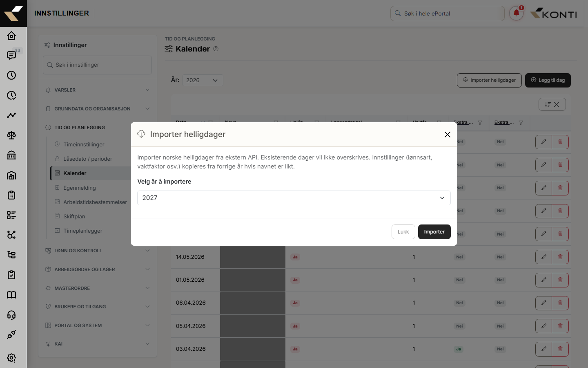This screenshot has width=588, height=368.
Task: Edit the 14.05.2026 row with pencil icon
Action: (543, 257)
